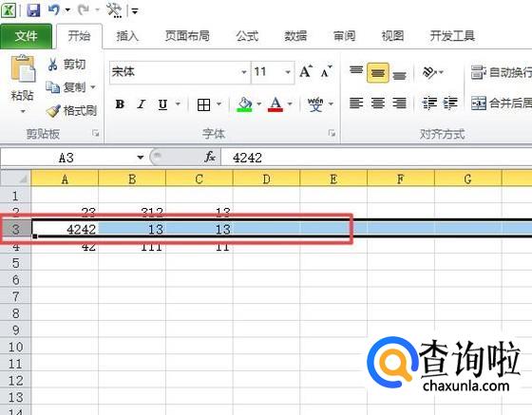Click the Cut scissors icon
The image size is (532, 415).
pyautogui.click(x=52, y=64)
